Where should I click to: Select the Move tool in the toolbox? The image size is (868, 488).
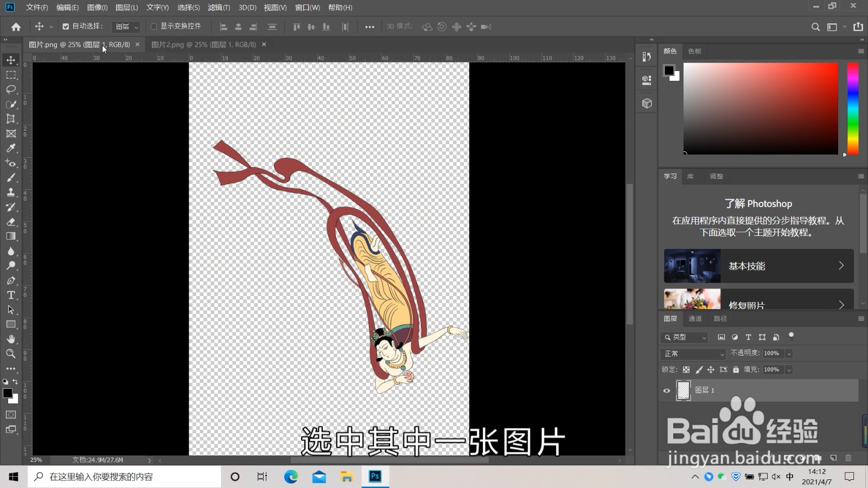pos(11,60)
